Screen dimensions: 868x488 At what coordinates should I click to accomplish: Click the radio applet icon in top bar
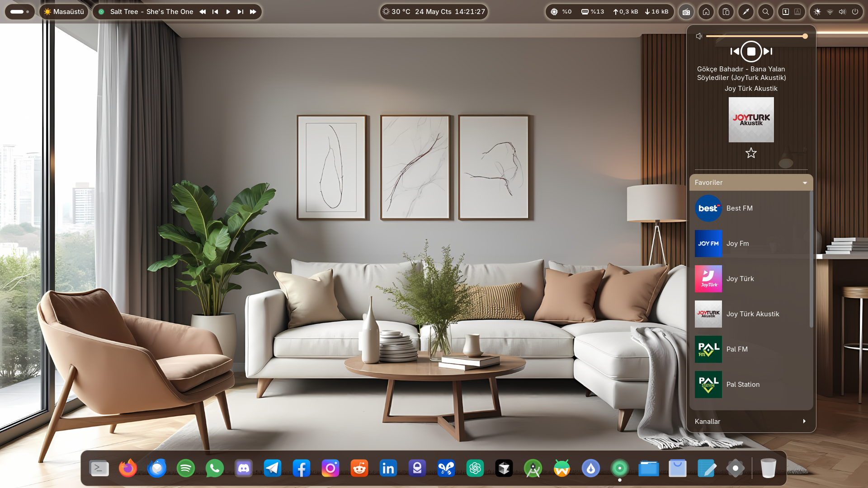click(686, 12)
